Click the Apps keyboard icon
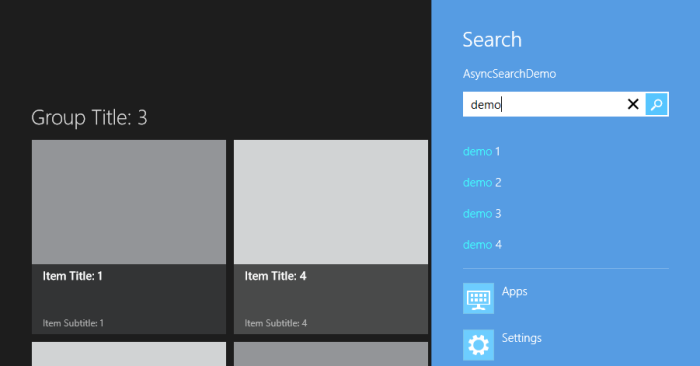Viewport: 700px width, 366px height. (479, 298)
